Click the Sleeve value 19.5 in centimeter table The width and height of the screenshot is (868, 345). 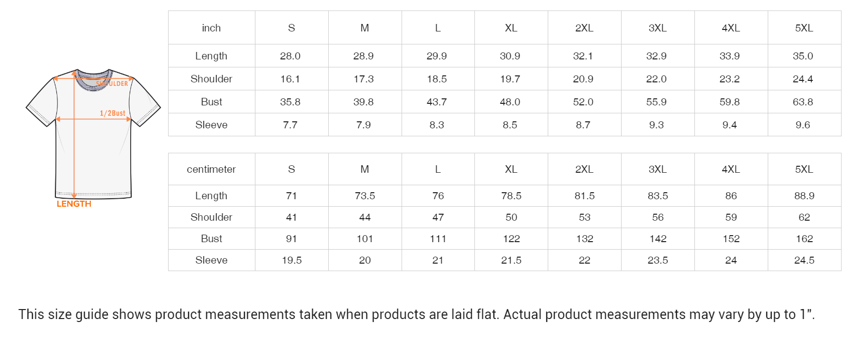click(292, 260)
